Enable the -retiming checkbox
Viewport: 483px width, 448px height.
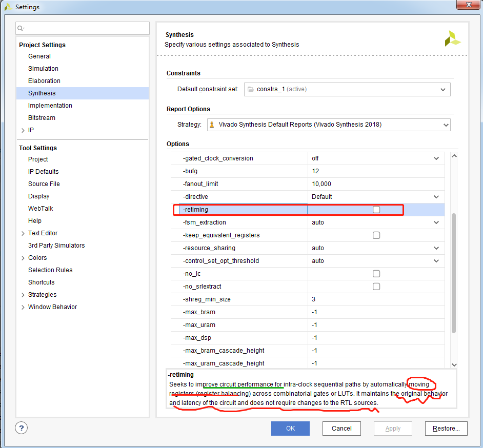[376, 210]
